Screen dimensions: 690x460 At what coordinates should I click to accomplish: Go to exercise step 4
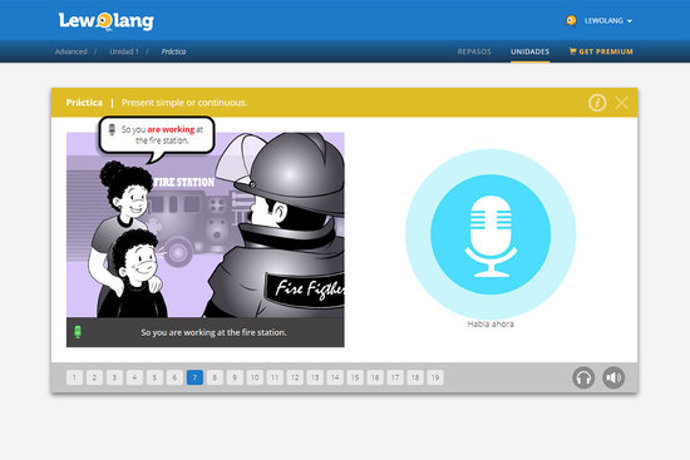point(135,377)
